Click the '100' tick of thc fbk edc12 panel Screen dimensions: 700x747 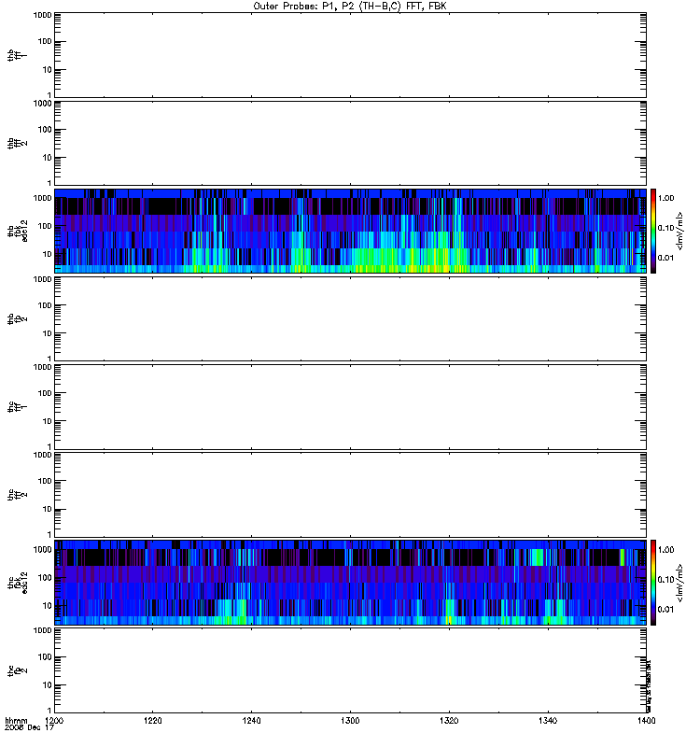point(45,578)
